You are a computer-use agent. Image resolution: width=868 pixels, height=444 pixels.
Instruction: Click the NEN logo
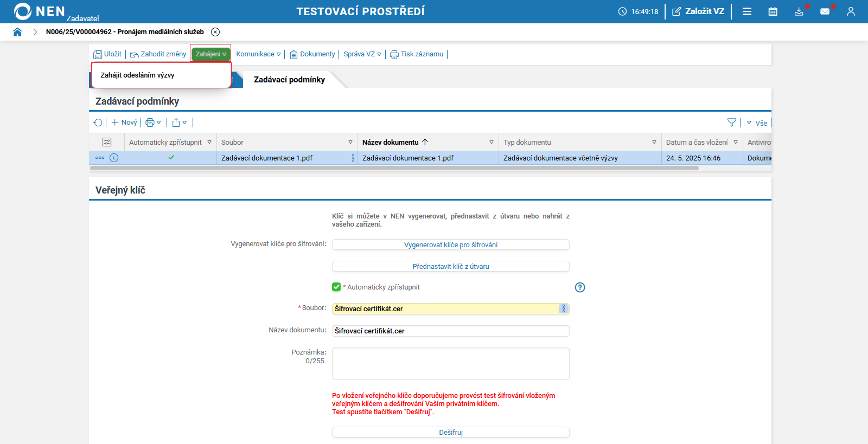tap(40, 11)
